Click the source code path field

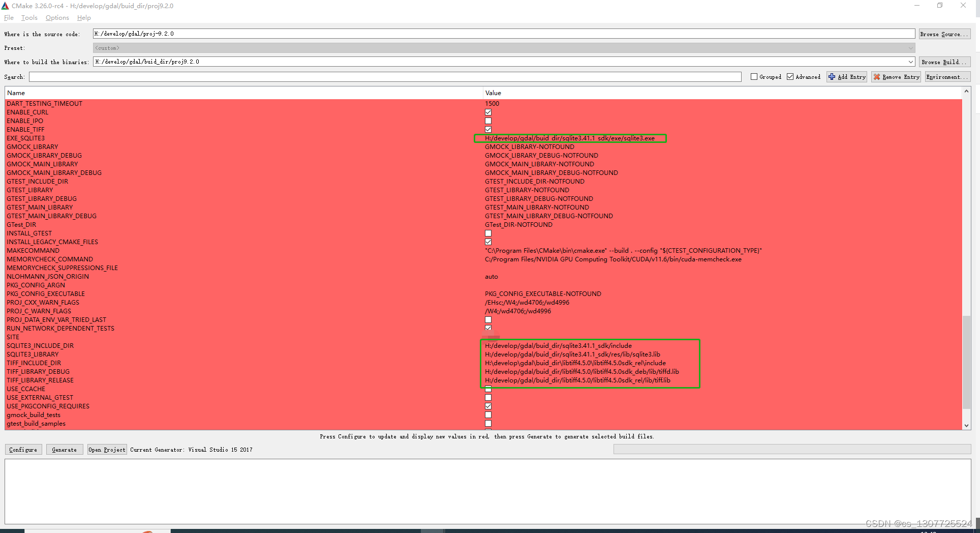coord(504,34)
